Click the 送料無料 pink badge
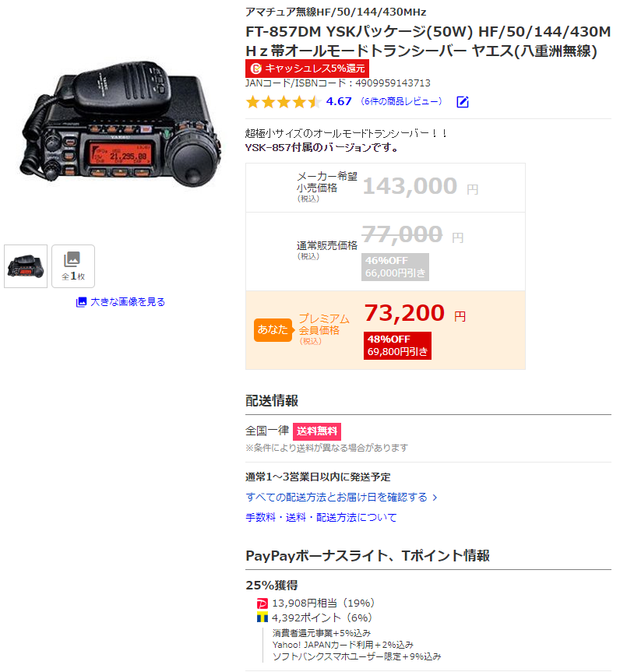This screenshot has width=620, height=672. 317,431
